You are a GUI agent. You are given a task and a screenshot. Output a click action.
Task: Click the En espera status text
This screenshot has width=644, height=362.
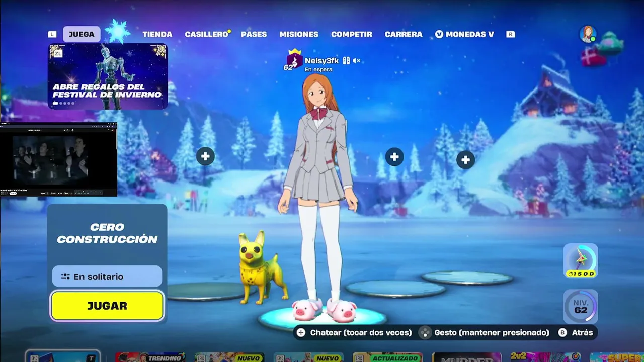click(x=318, y=70)
